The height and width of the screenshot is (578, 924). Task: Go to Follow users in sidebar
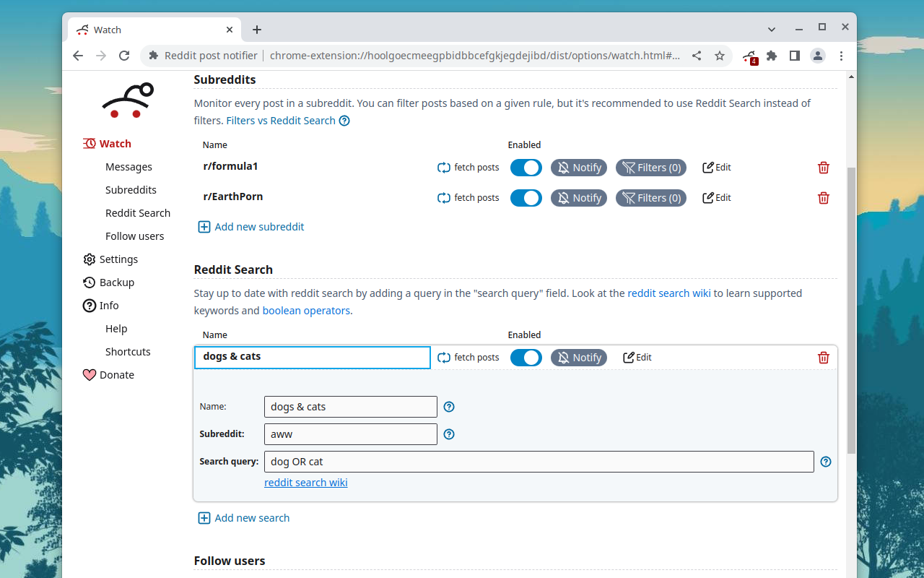134,236
